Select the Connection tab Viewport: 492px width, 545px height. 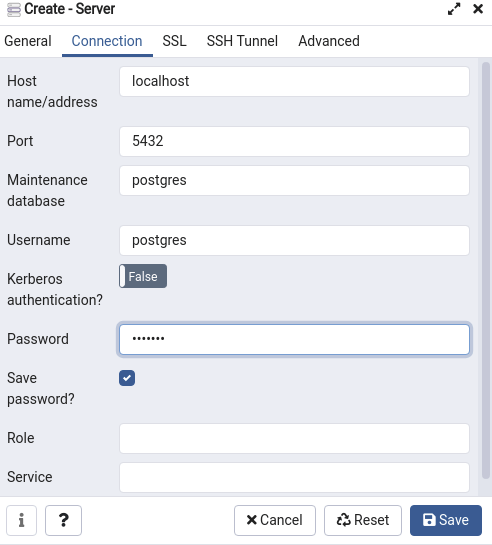tap(107, 41)
